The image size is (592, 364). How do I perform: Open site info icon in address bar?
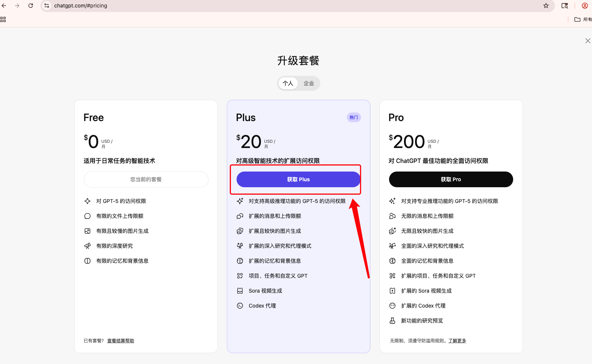[47, 6]
